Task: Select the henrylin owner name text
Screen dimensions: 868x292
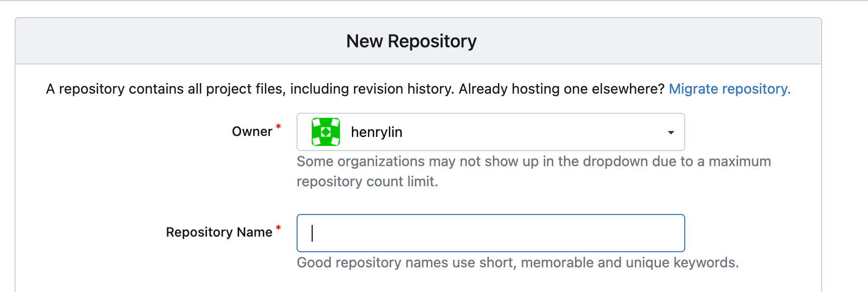Action: tap(376, 132)
